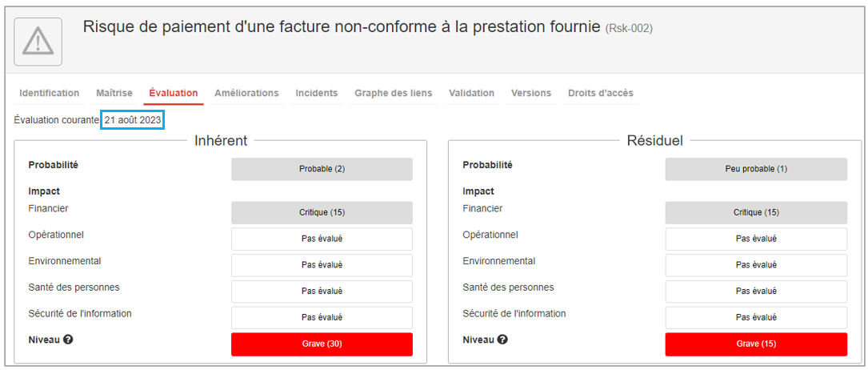Viewport: 868px width, 370px height.
Task: Click the Résiduel Niveau help icon
Action: click(502, 340)
